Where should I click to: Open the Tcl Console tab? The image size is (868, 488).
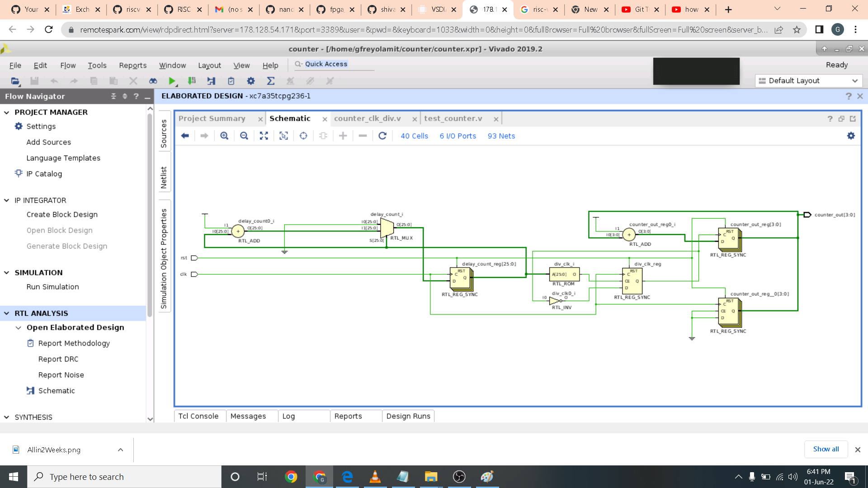198,416
